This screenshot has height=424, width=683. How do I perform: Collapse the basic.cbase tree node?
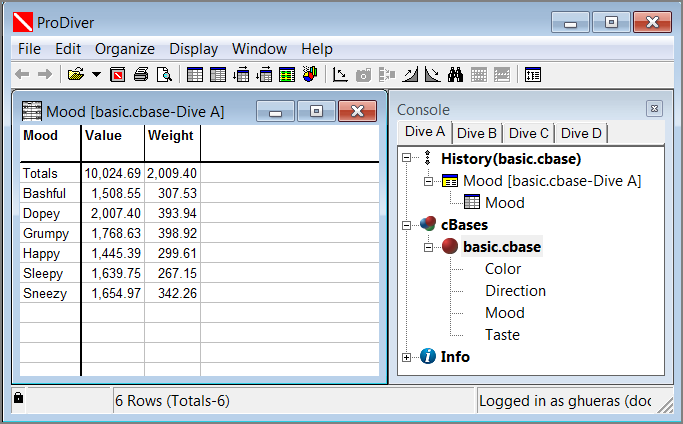pos(429,247)
